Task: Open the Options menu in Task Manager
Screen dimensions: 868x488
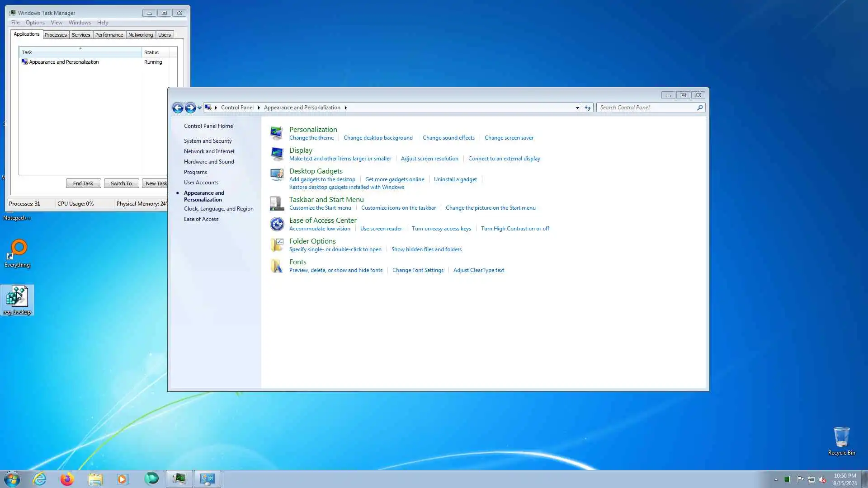Action: [x=35, y=23]
